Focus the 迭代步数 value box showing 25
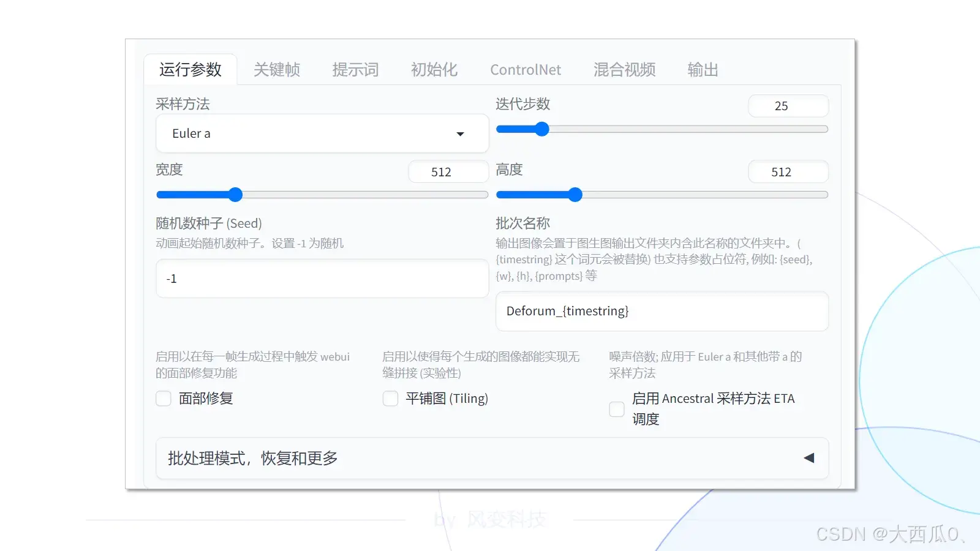 click(788, 106)
